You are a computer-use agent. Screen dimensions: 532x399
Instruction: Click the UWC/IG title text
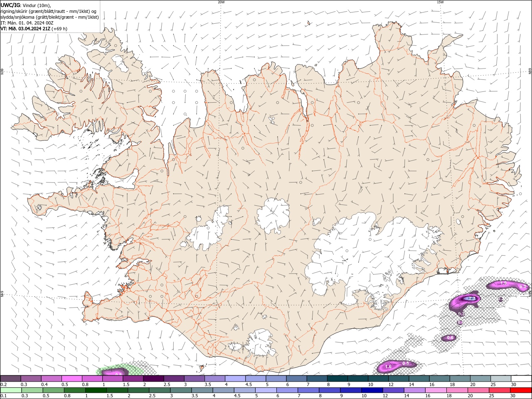pos(10,5)
